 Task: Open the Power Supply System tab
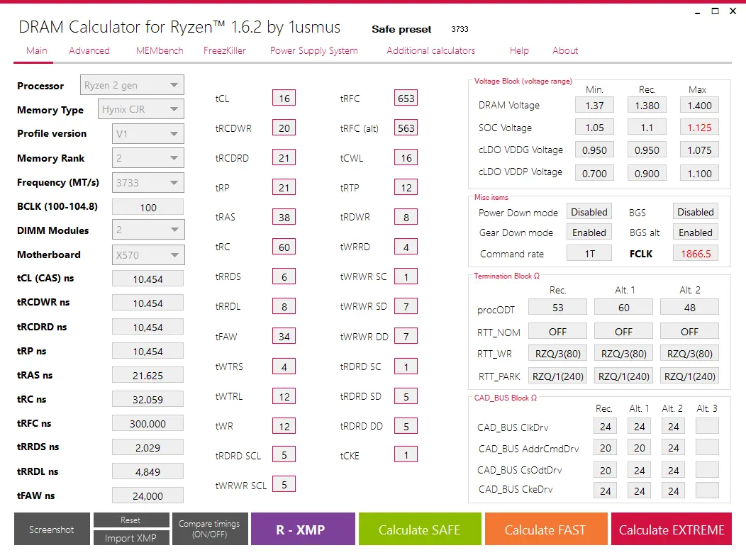313,50
